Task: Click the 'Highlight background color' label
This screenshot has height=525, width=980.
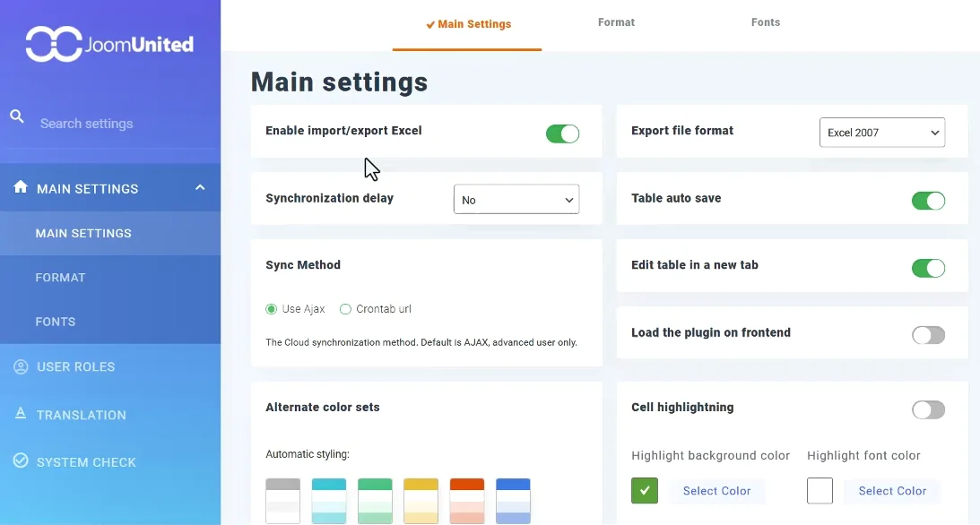Action: (x=711, y=456)
